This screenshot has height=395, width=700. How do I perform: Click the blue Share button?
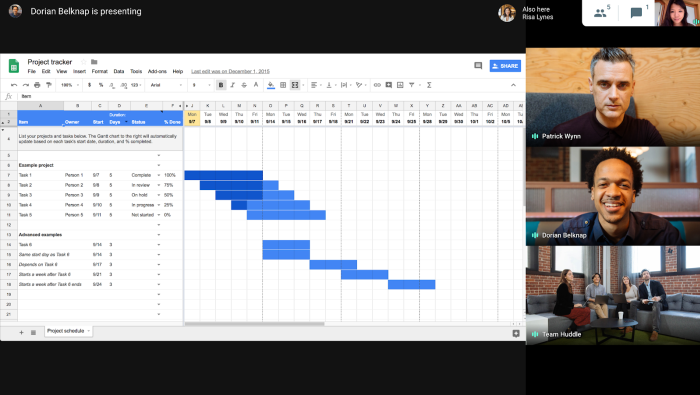pyautogui.click(x=505, y=66)
